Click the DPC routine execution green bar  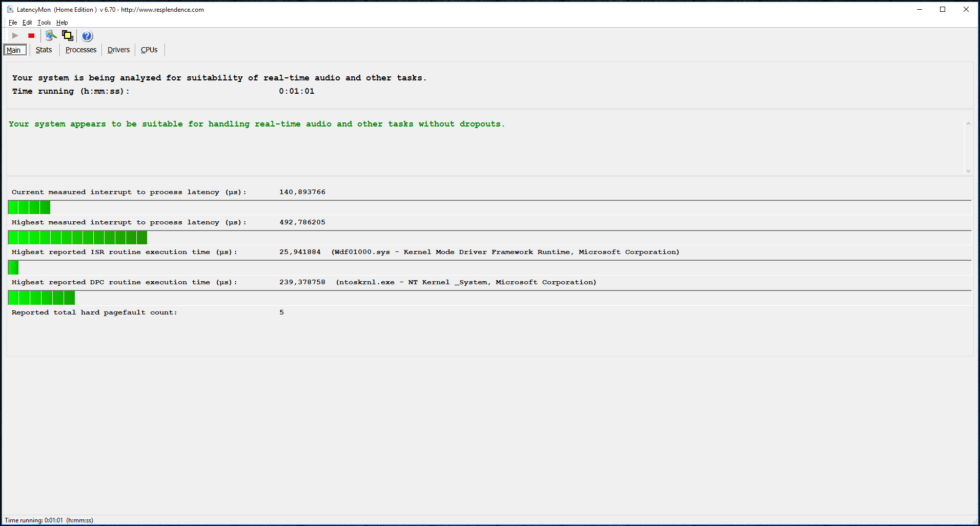click(x=42, y=298)
